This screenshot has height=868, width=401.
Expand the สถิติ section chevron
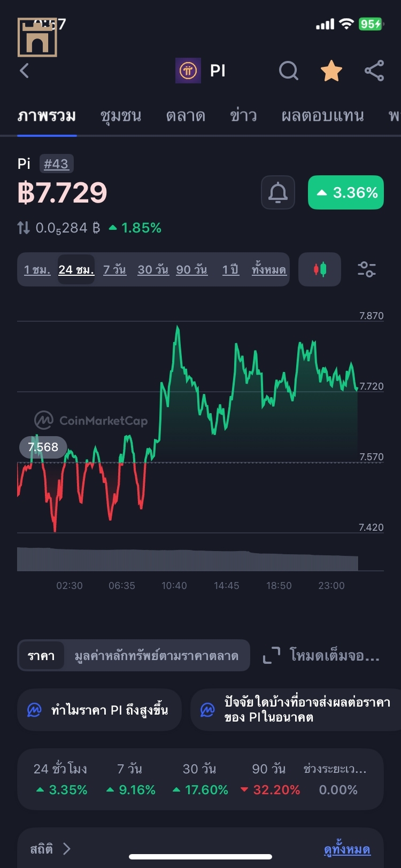point(66,849)
